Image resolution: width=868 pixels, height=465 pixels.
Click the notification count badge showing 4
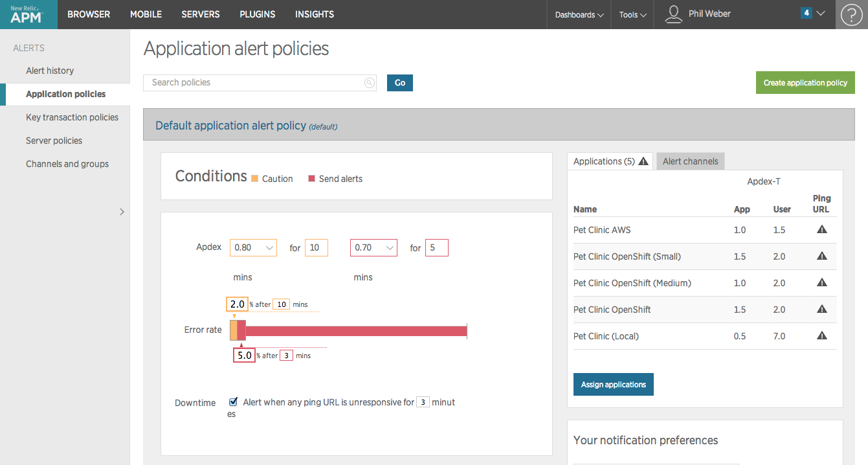[x=806, y=13]
